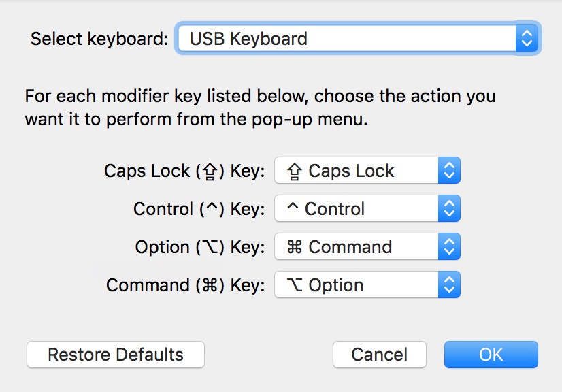Screen dimensions: 562x392
Task: Confirm changes with the OK button
Action: pos(491,355)
